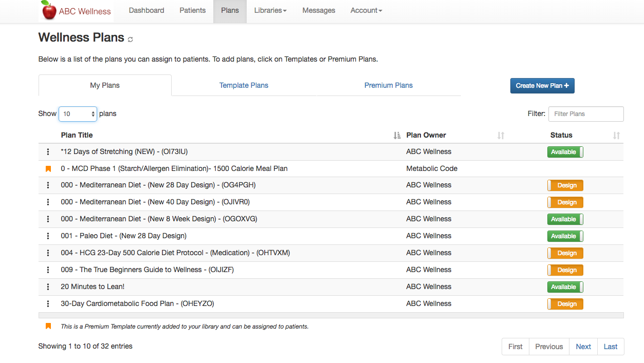644x363 pixels.
Task: Open three-dot menu for Paleo Diet plan
Action: (48, 236)
